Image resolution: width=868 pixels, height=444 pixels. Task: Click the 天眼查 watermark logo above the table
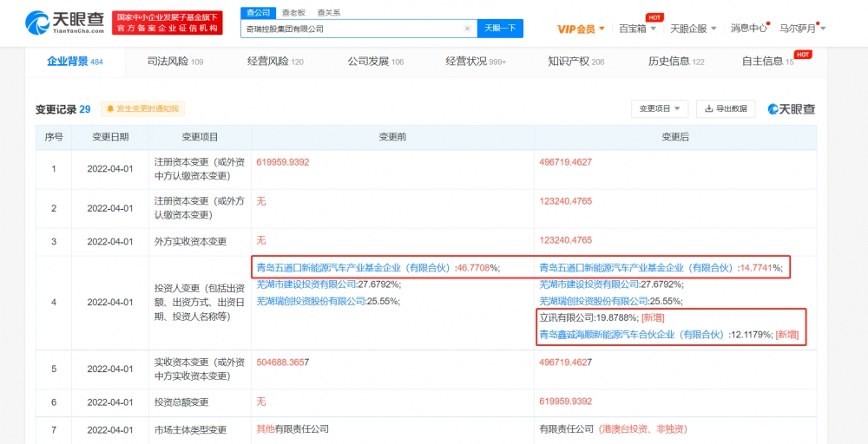click(x=791, y=109)
